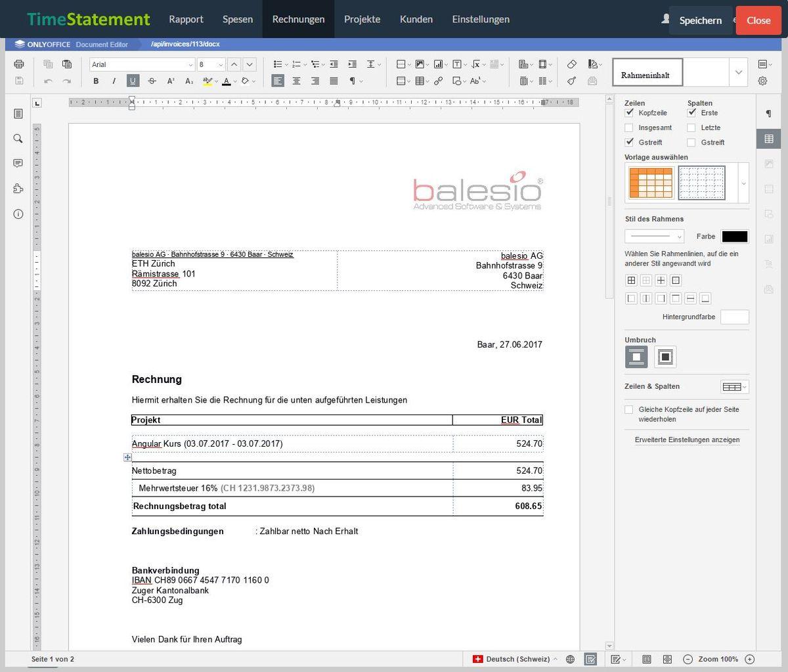This screenshot has width=788, height=672.
Task: Insert a hyperlink via the link icon
Action: (x=438, y=81)
